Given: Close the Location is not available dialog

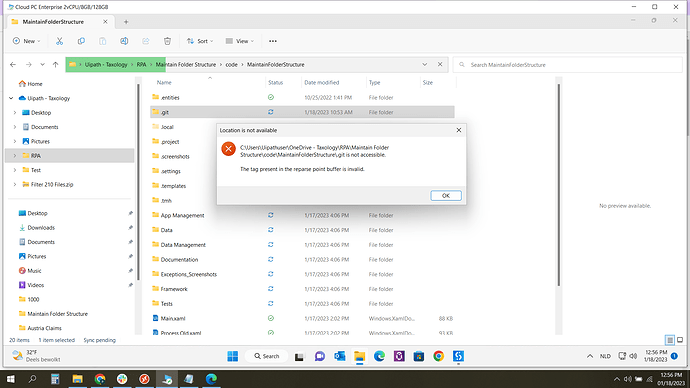Looking at the screenshot, I should pyautogui.click(x=459, y=130).
